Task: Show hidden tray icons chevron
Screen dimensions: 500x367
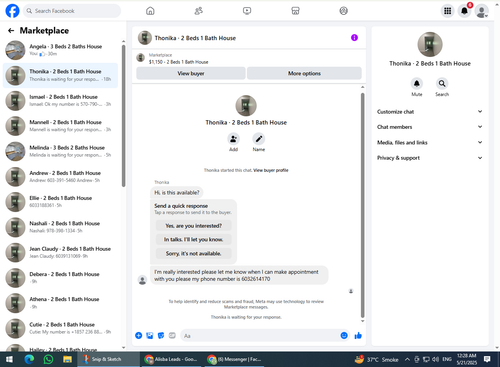Action: pyautogui.click(x=407, y=359)
